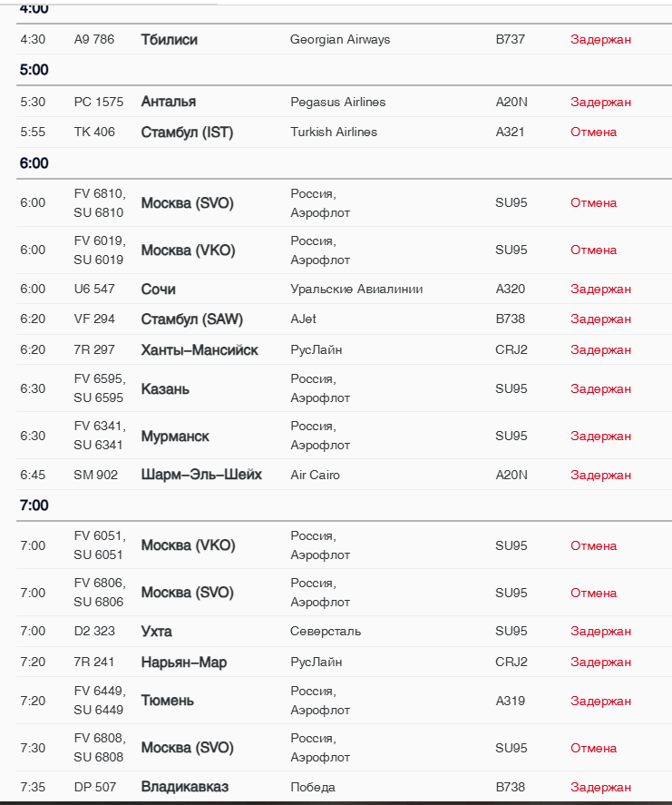672x805 pixels.
Task: Open the Тбилиси destination link
Action: point(169,40)
